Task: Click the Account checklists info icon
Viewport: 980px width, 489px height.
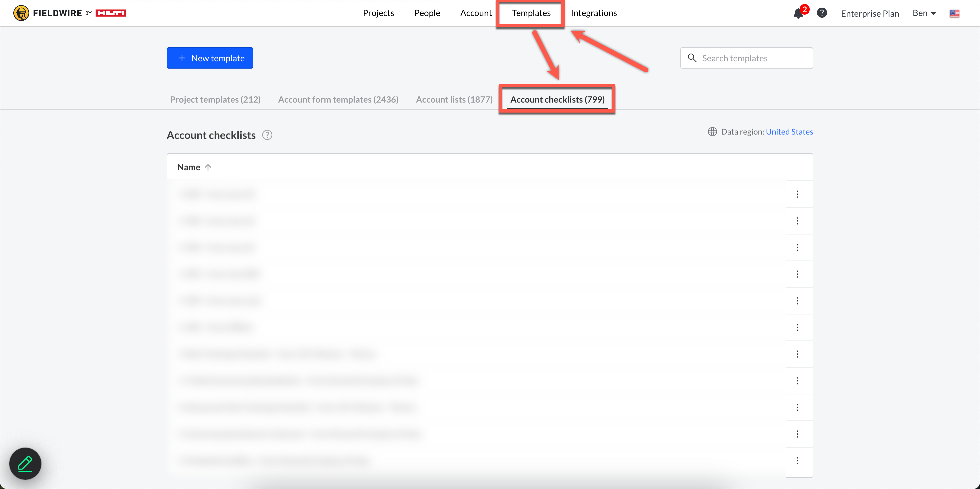Action: (267, 135)
